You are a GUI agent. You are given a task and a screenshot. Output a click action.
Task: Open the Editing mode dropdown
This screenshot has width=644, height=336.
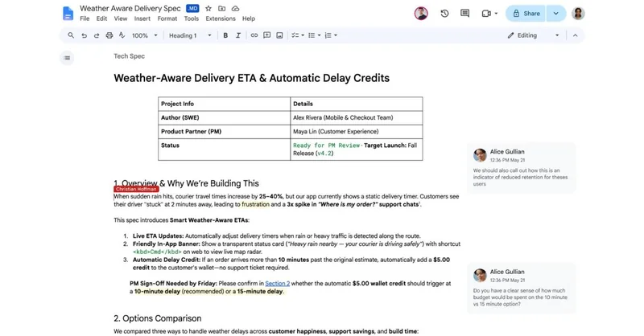[x=534, y=35]
